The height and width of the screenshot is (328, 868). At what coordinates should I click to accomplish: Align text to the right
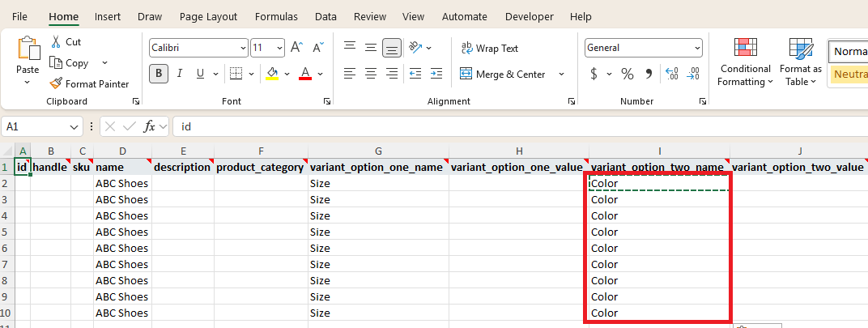coord(392,73)
